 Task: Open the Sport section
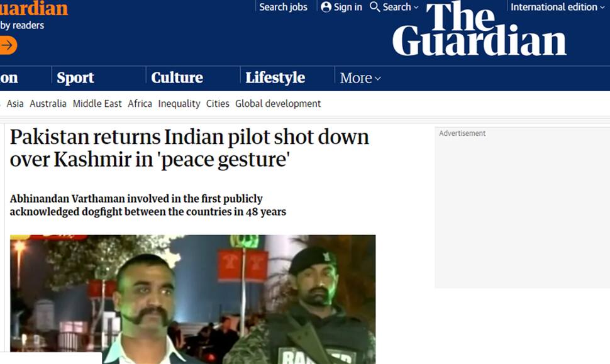[75, 78]
